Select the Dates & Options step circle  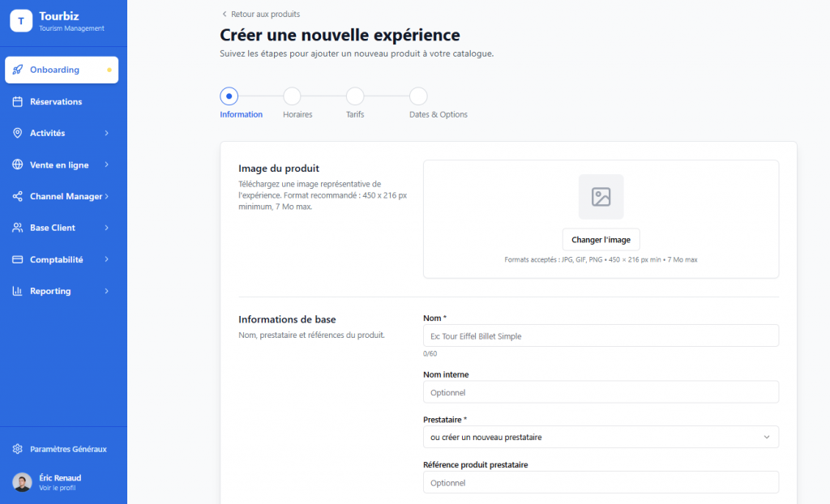click(x=418, y=96)
